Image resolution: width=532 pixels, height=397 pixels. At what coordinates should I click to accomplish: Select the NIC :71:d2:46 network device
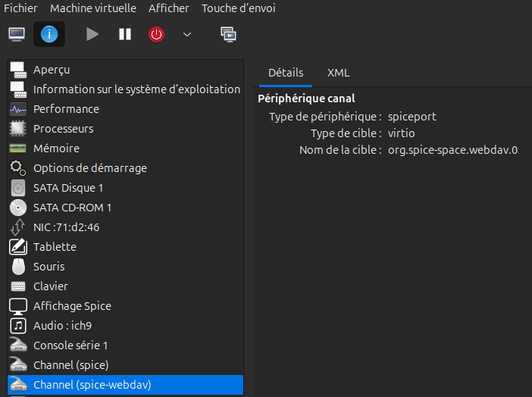coord(66,227)
